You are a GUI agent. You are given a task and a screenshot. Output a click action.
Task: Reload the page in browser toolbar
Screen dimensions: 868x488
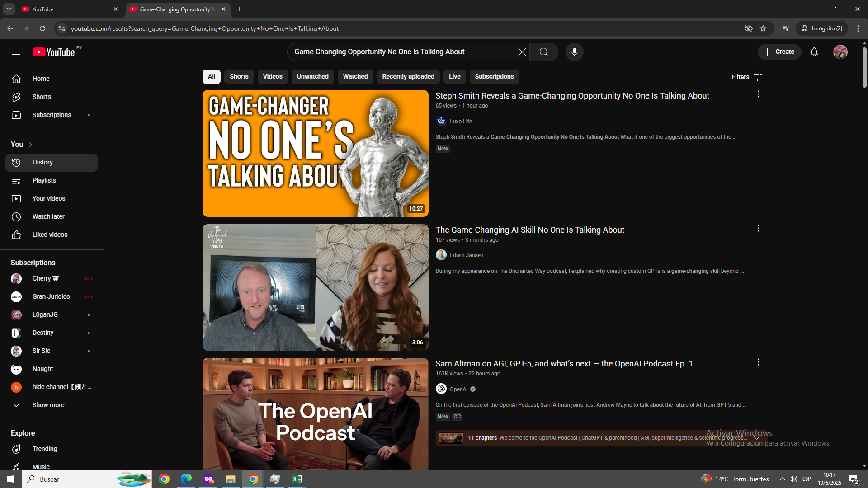(x=42, y=28)
